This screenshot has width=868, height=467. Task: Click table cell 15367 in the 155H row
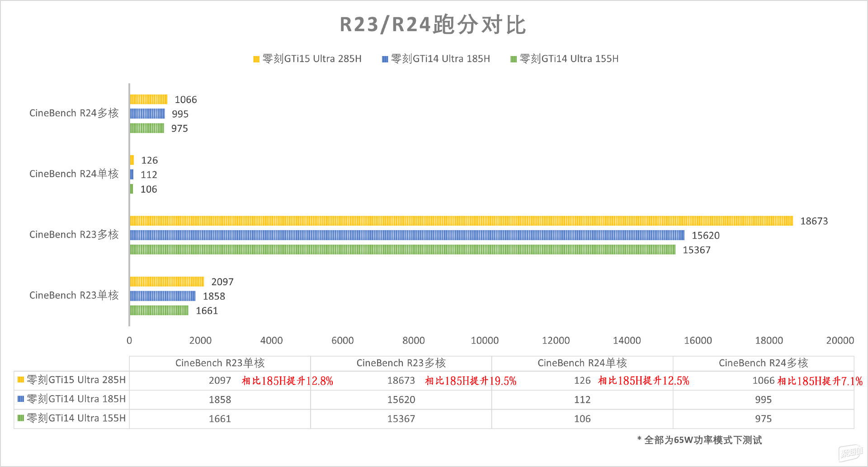point(401,419)
